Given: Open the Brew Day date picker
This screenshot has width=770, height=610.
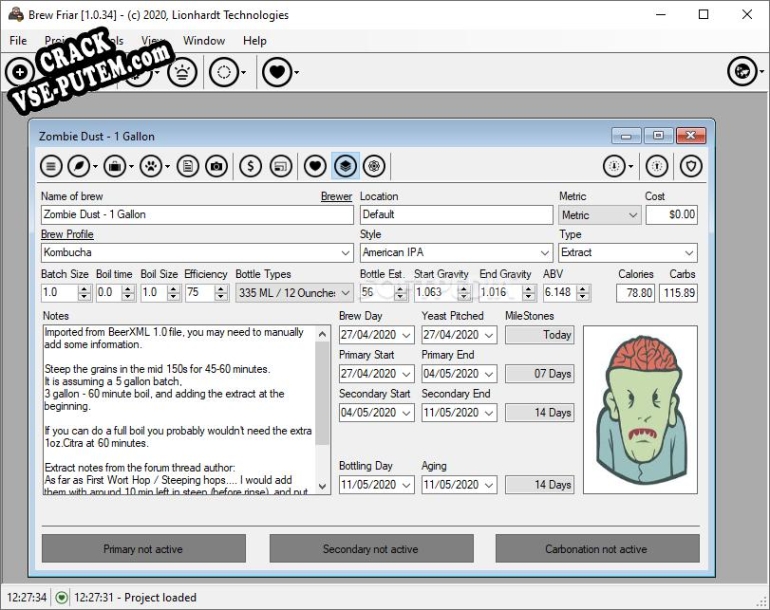Looking at the screenshot, I should point(407,335).
